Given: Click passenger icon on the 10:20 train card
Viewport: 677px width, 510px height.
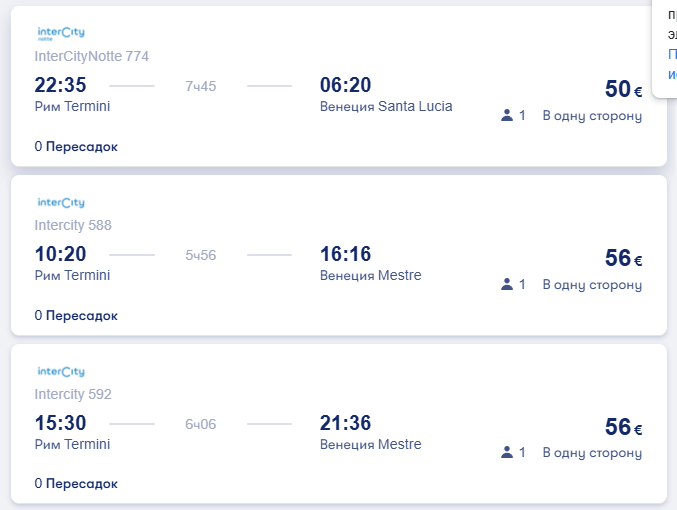Looking at the screenshot, I should 507,285.
